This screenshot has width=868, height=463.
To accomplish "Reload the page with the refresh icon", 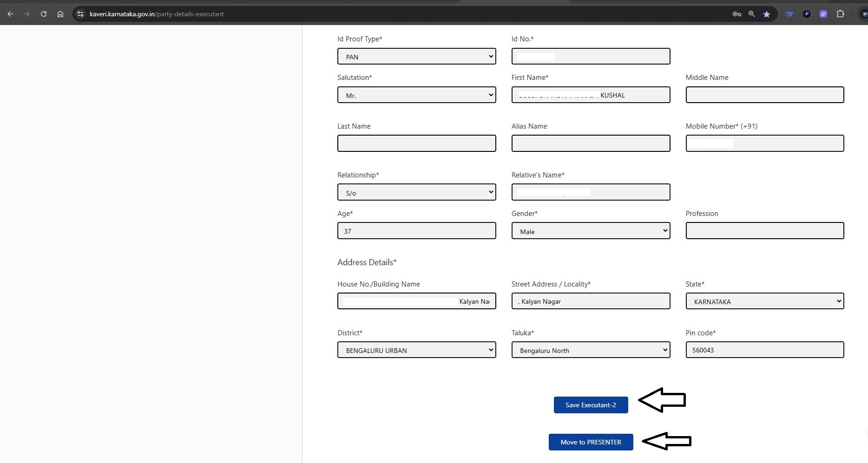I will 44,14.
